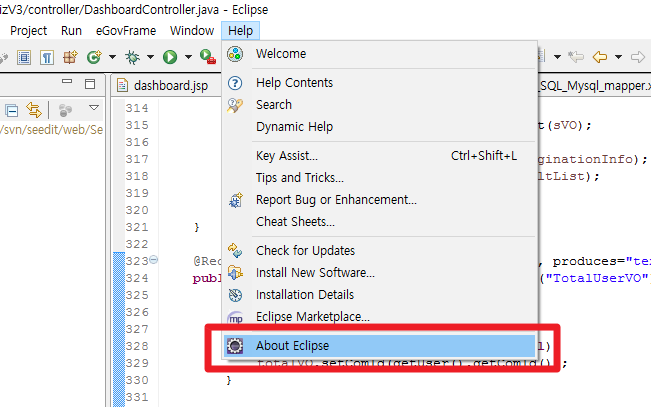Choose Search in the Help menu

379,105
